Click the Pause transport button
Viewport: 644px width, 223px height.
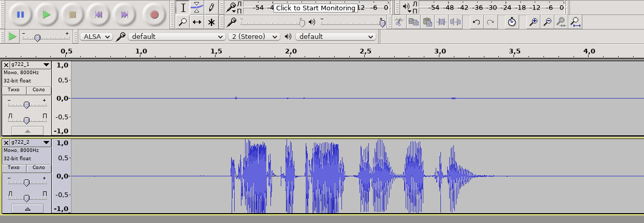pos(20,15)
